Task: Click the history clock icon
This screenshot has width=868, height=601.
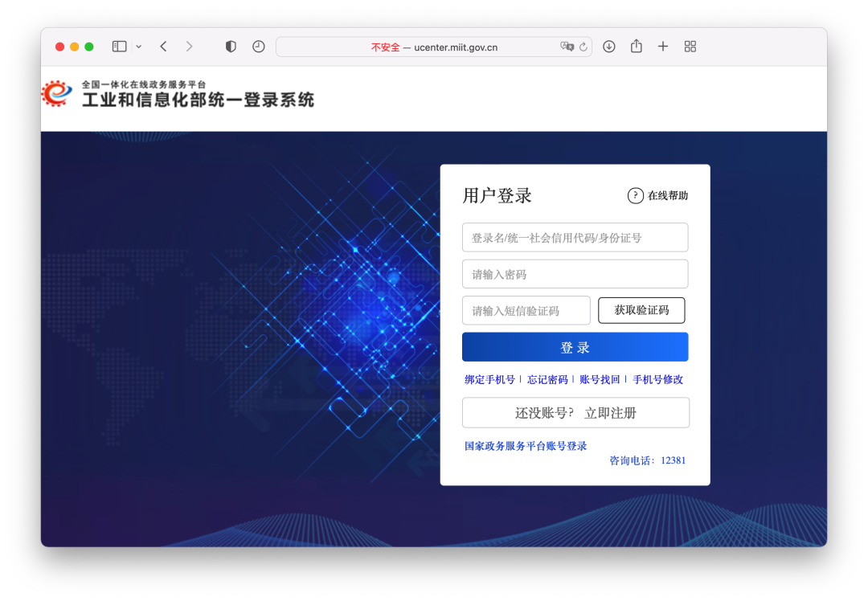Action: pyautogui.click(x=259, y=47)
